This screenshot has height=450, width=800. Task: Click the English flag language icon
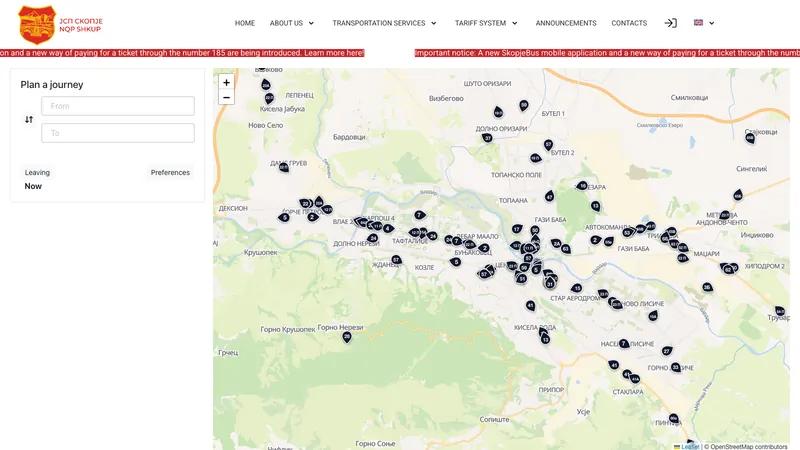pos(698,22)
